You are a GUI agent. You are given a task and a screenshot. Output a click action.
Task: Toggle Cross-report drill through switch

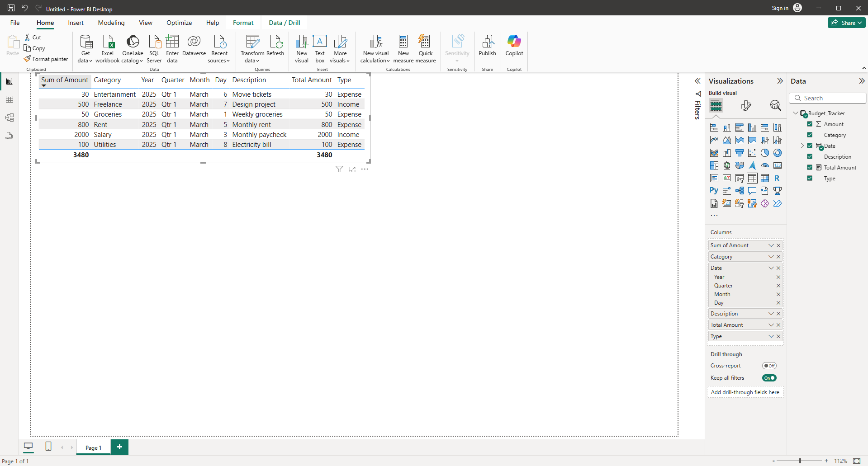[769, 366]
